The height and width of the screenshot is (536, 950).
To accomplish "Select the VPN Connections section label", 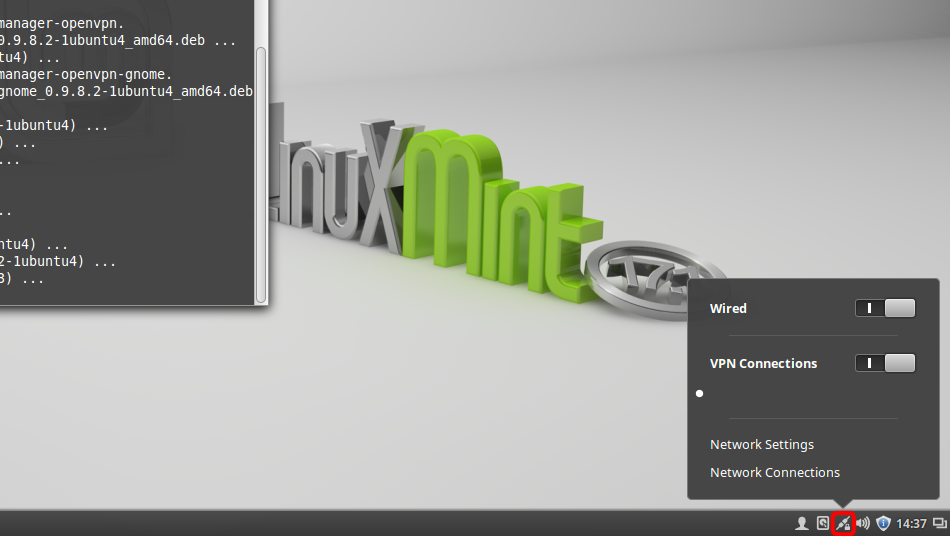I will (763, 364).
